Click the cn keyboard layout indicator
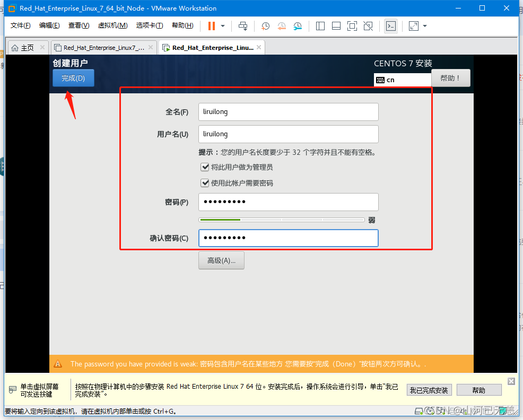This screenshot has width=523, height=420. pos(402,80)
